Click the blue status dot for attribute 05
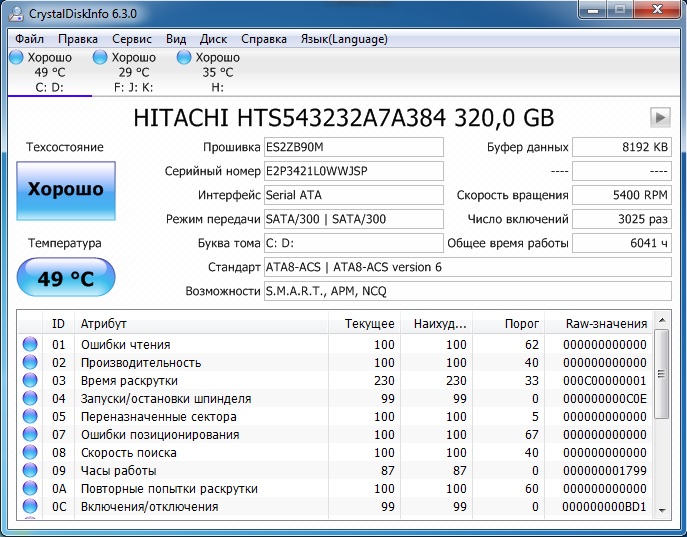Image resolution: width=687 pixels, height=537 pixels. [30, 416]
